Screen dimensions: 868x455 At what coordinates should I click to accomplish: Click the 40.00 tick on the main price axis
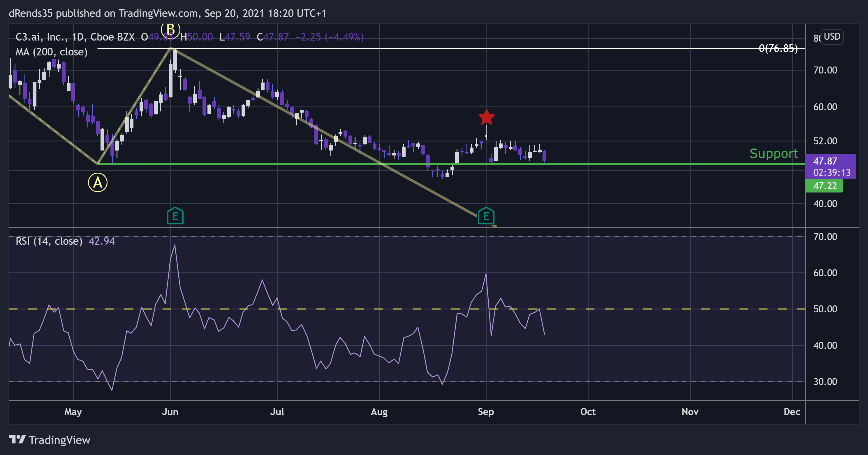(x=825, y=204)
